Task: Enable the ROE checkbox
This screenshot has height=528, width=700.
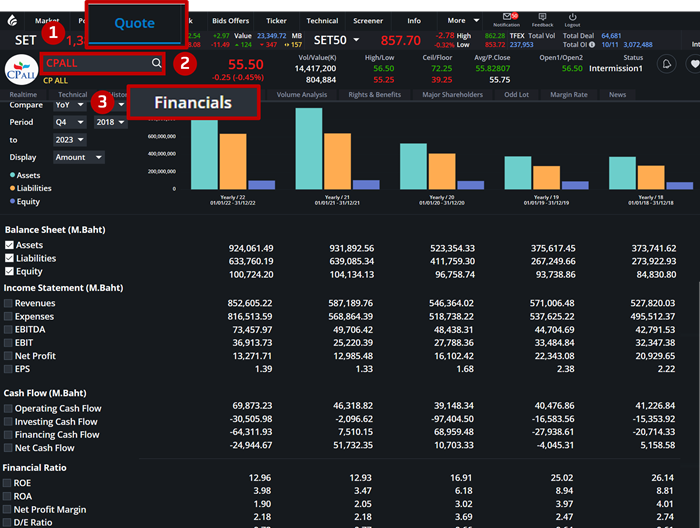Action: pyautogui.click(x=7, y=483)
